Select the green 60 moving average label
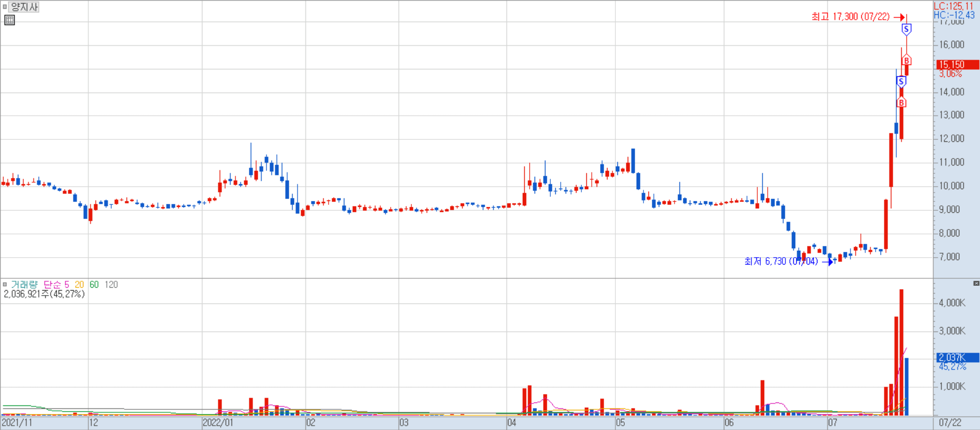Image resolution: width=980 pixels, height=430 pixels. [94, 284]
